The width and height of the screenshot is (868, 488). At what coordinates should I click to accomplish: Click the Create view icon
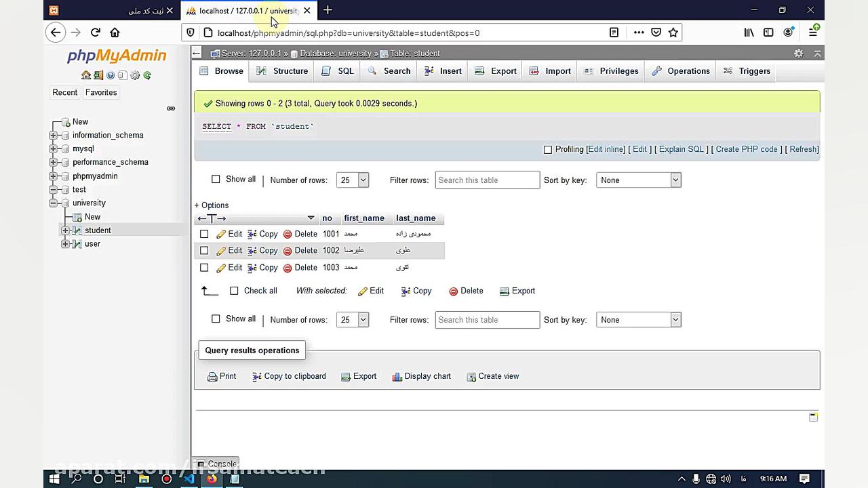point(471,376)
